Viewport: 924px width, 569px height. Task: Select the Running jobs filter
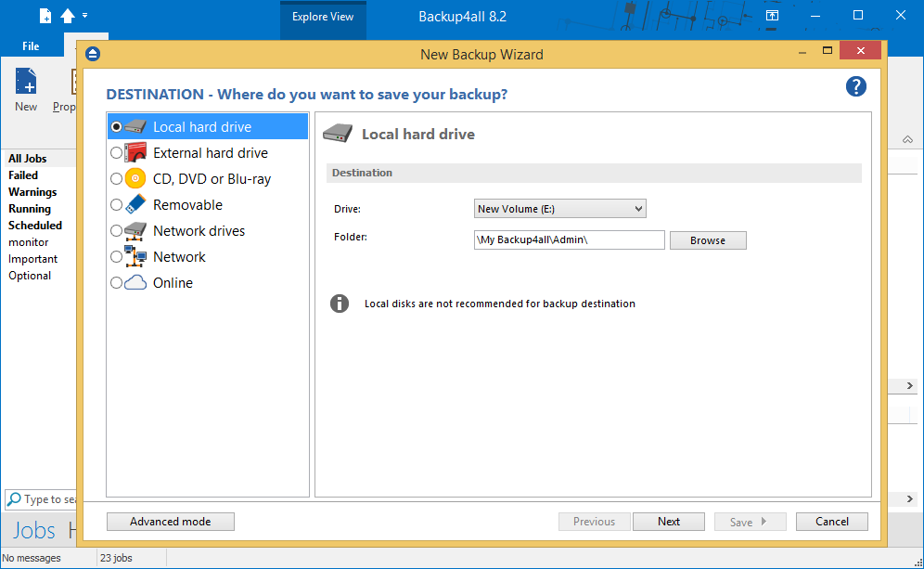[x=30, y=209]
